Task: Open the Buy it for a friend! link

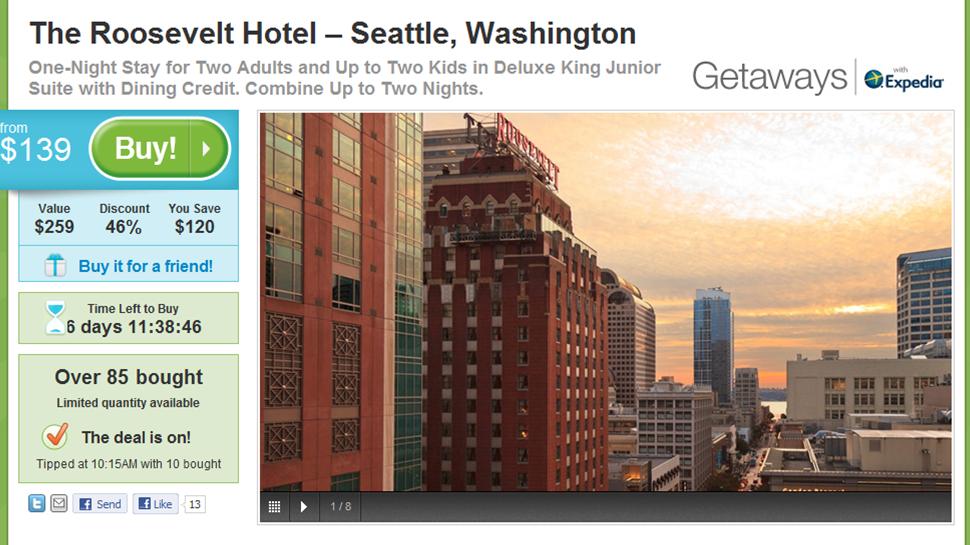Action: (x=145, y=266)
